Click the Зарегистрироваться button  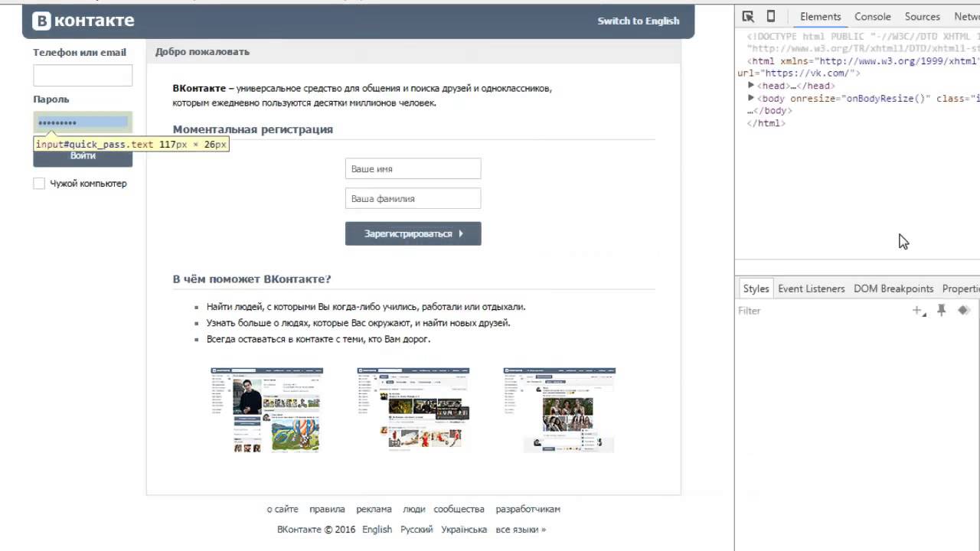point(413,233)
